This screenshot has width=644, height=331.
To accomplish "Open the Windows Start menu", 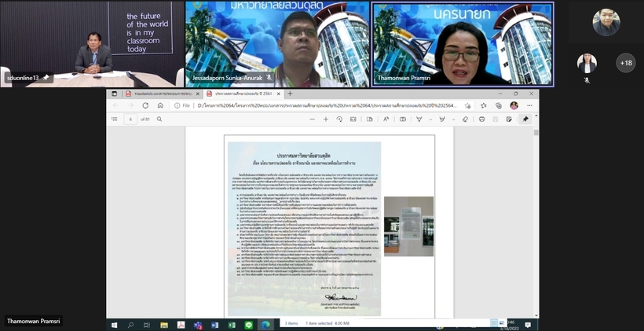I will pos(114,325).
